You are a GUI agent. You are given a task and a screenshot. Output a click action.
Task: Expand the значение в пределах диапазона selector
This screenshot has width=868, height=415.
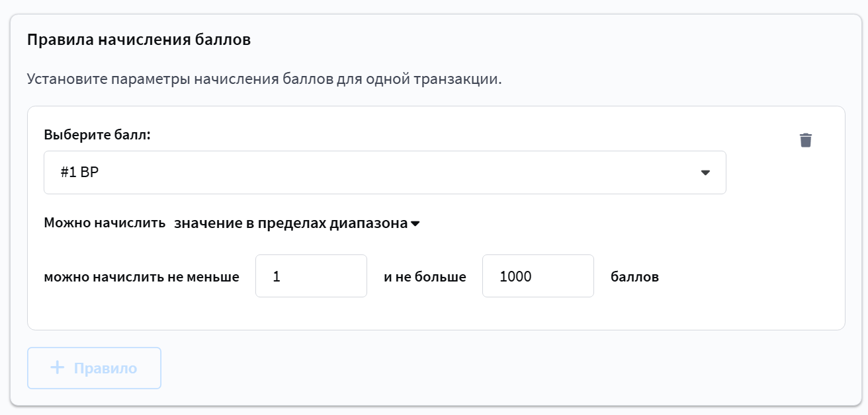[x=297, y=223]
